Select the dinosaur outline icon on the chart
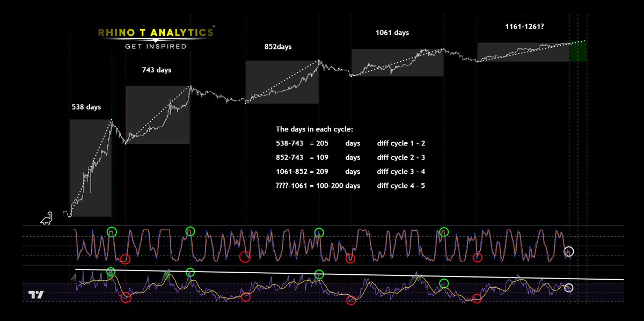 tap(45, 217)
